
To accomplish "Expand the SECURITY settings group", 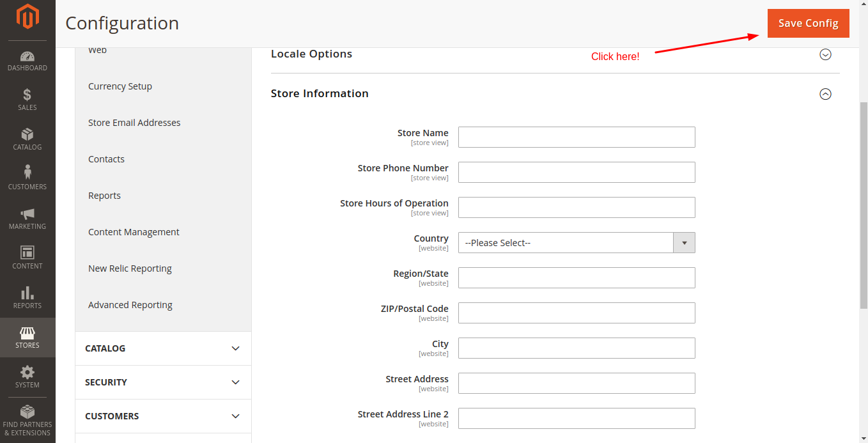I will [163, 382].
